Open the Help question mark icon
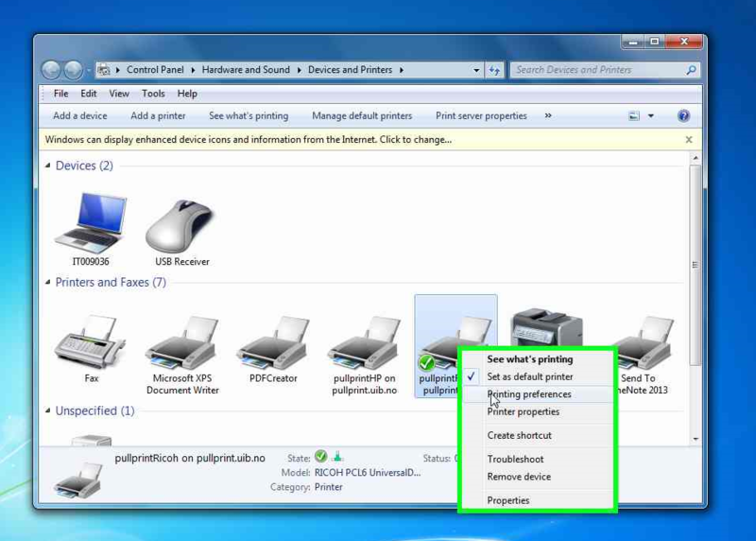The height and width of the screenshot is (541, 756). click(683, 115)
